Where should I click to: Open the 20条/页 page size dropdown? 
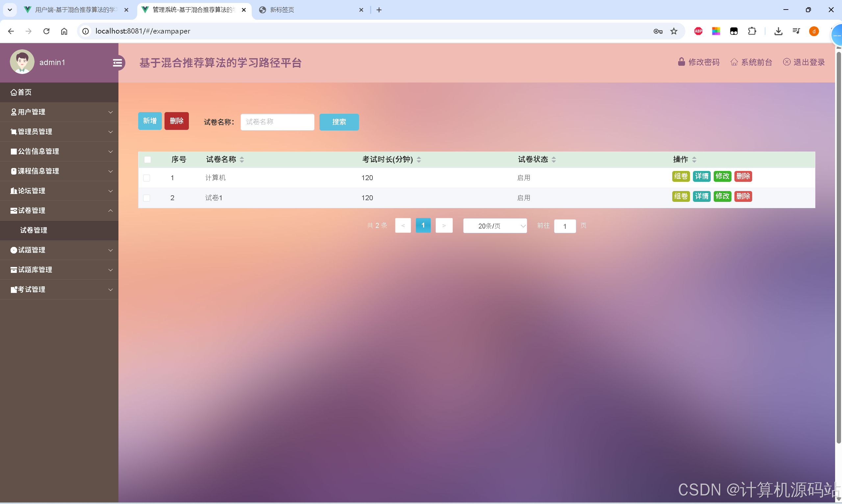(495, 226)
